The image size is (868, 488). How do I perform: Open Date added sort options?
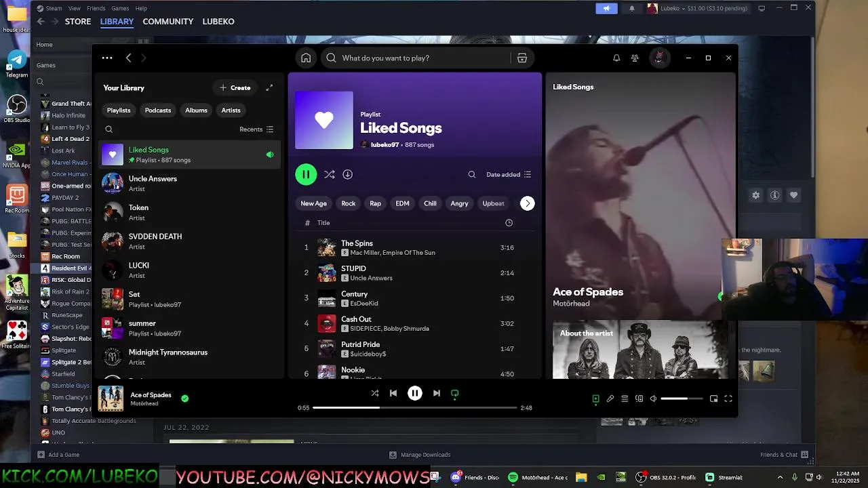click(x=509, y=174)
